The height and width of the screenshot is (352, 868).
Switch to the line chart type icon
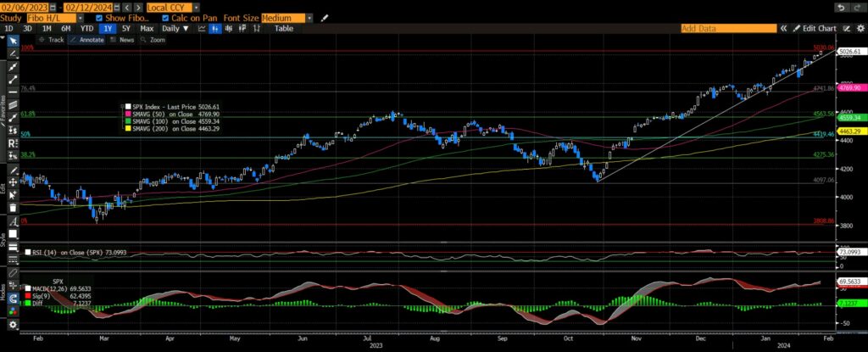[202, 28]
